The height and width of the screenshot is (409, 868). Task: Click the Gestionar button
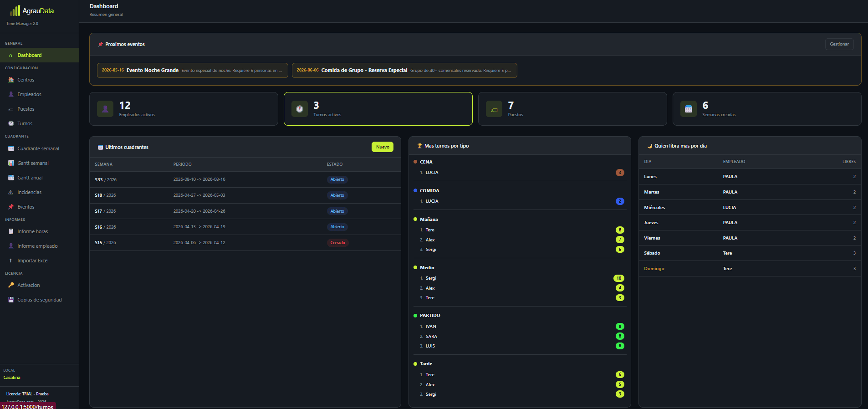coord(839,44)
